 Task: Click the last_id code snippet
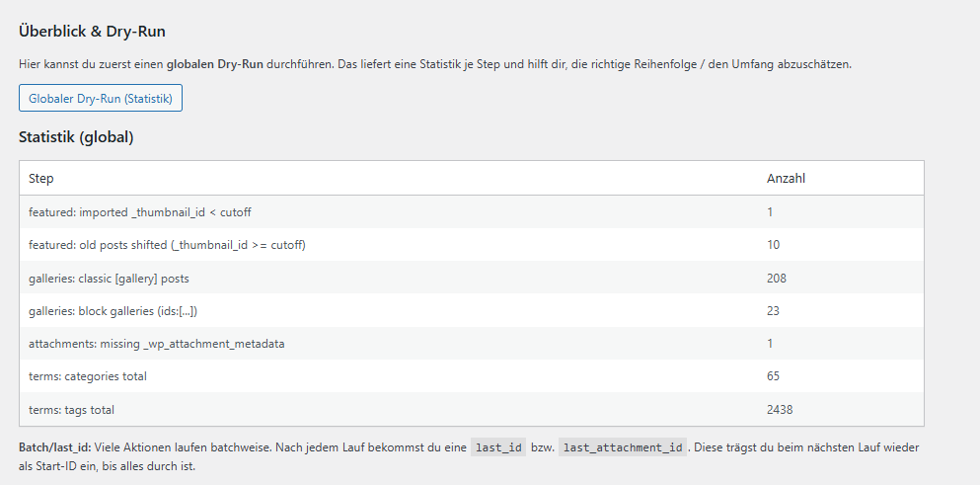coord(497,447)
